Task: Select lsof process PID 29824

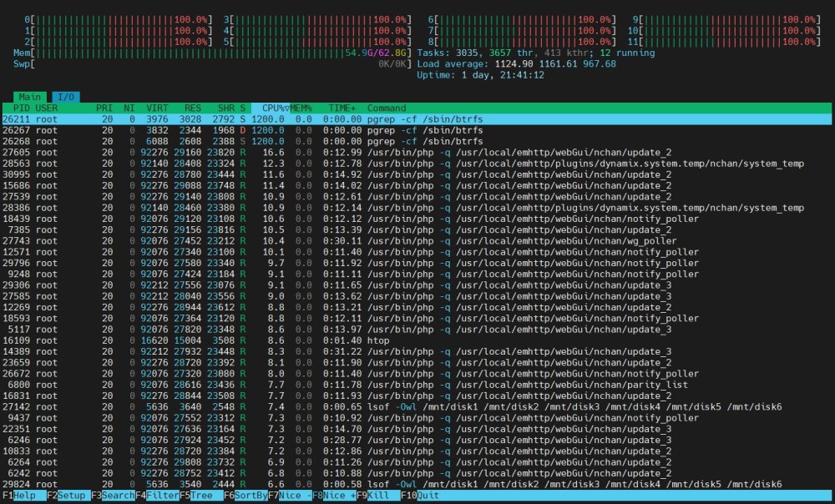Action: coord(417,484)
